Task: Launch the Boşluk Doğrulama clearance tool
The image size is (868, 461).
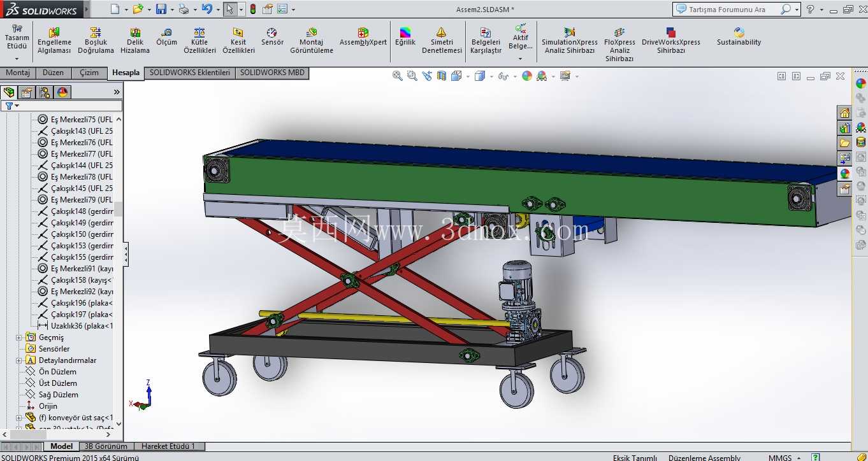Action: point(96,40)
